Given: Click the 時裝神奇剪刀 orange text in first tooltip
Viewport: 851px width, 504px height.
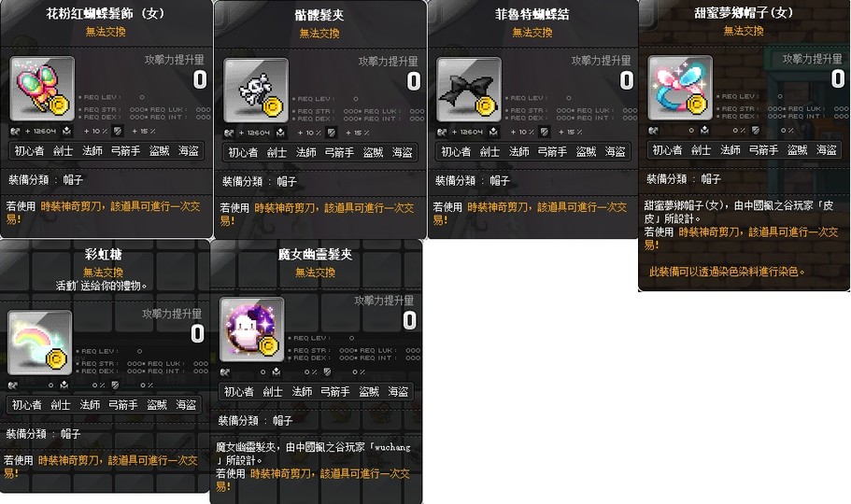Looking at the screenshot, I should 71,206.
